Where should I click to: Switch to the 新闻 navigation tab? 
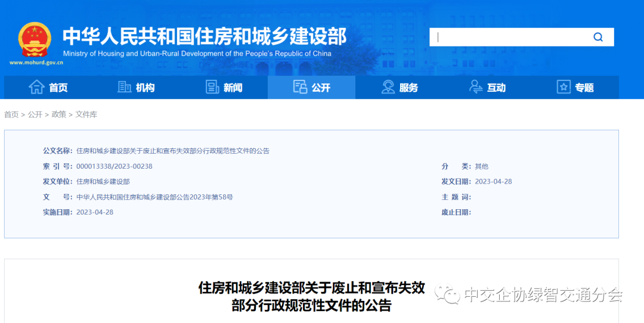click(x=233, y=88)
